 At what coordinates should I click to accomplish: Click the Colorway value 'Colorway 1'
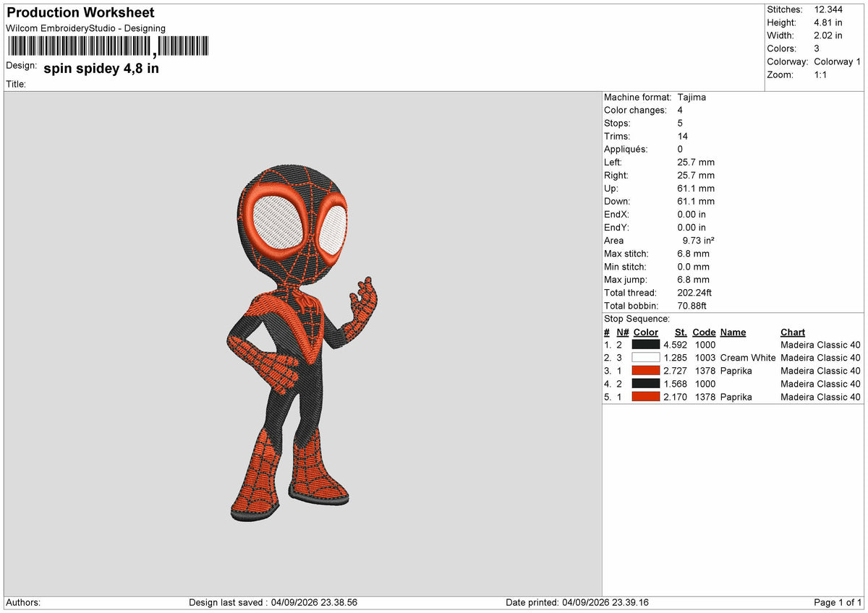[x=838, y=61]
